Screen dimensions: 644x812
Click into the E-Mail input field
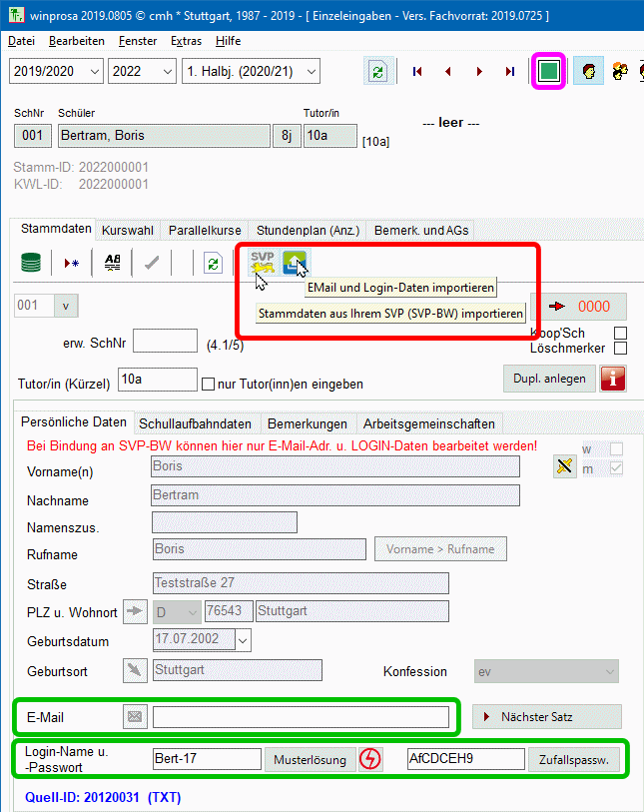click(301, 716)
